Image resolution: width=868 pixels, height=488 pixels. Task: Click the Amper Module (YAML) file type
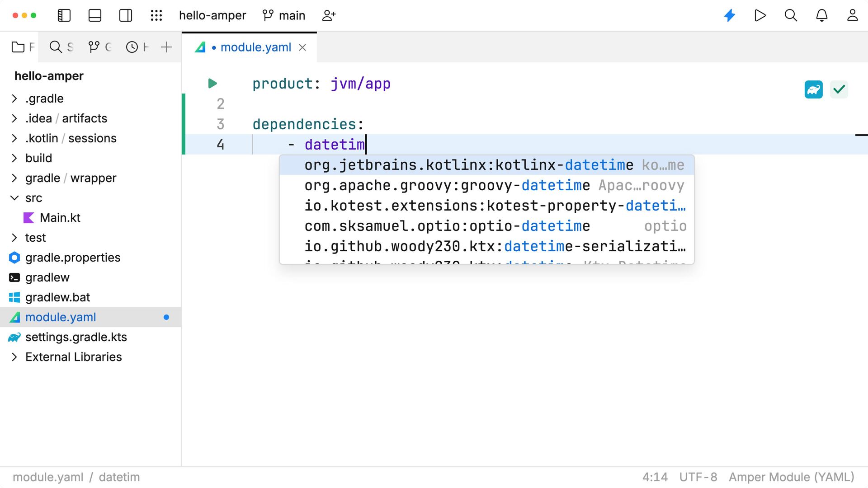(791, 477)
